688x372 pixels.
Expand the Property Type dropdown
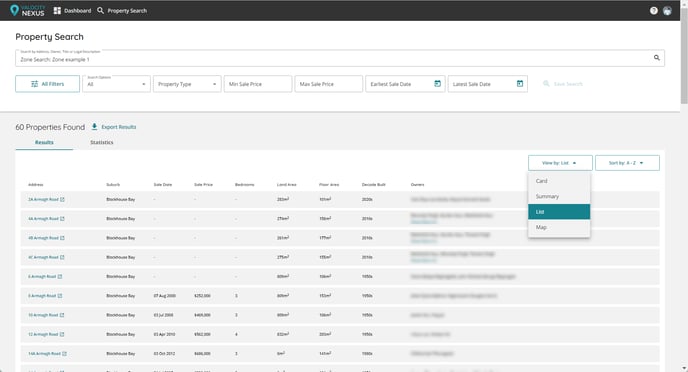(x=187, y=84)
